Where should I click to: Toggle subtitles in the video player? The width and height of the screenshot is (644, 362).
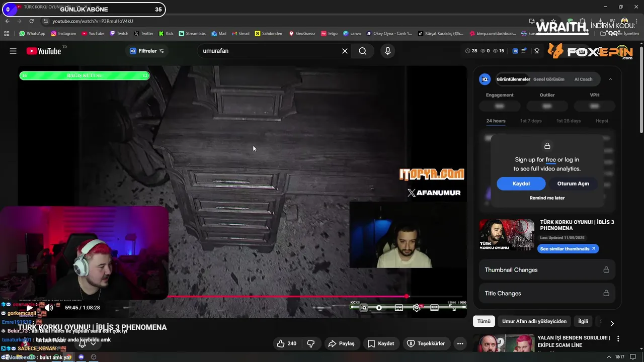point(399,308)
